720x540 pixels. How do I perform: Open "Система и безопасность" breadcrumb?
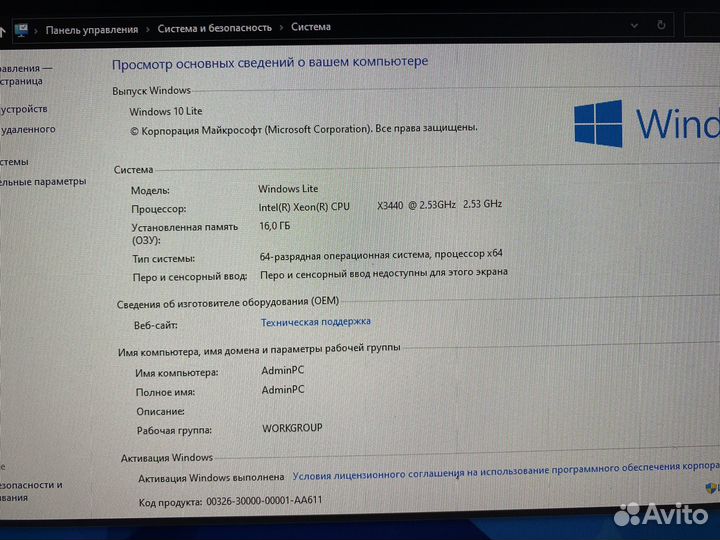(214, 28)
